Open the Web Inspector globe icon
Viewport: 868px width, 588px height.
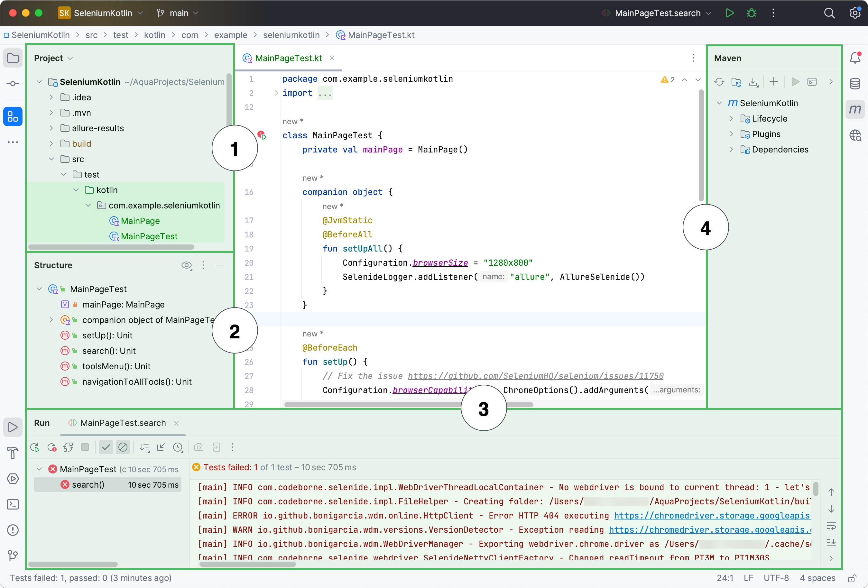click(x=855, y=135)
